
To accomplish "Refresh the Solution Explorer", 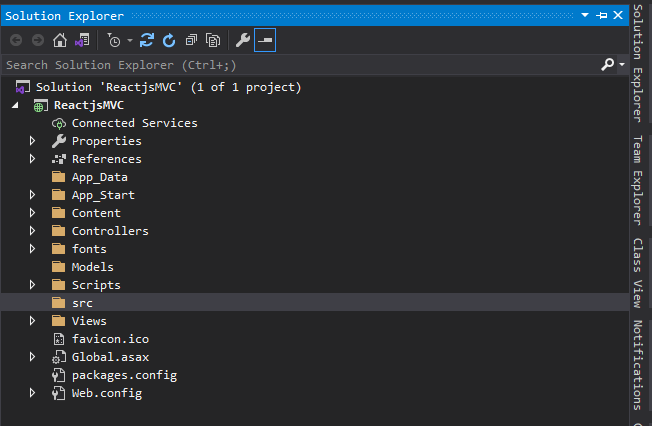I will click(169, 40).
